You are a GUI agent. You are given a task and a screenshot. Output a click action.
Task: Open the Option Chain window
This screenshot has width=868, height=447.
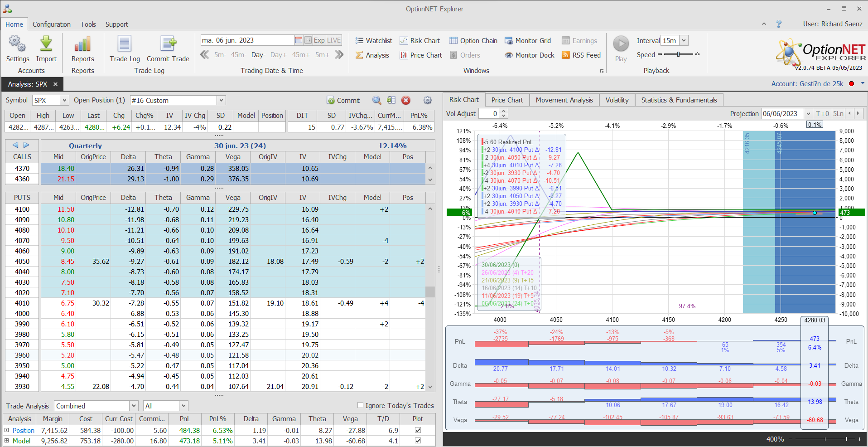click(473, 41)
